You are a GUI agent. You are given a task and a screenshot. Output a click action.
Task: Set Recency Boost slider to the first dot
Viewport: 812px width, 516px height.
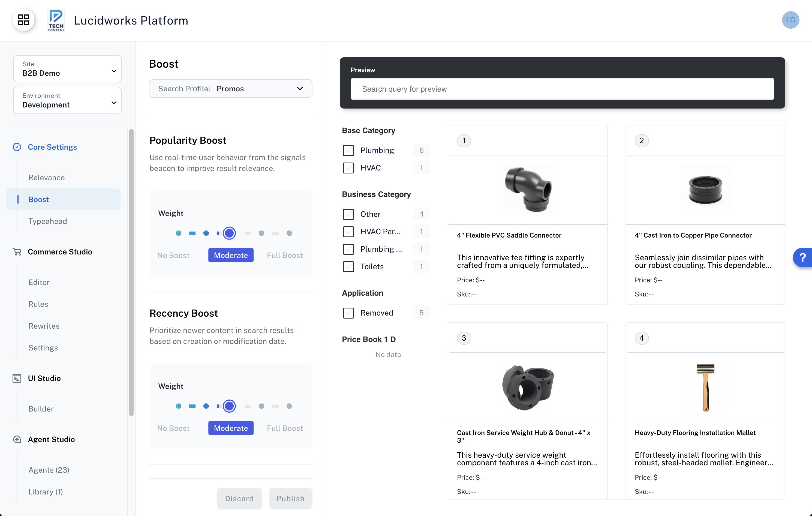179,406
